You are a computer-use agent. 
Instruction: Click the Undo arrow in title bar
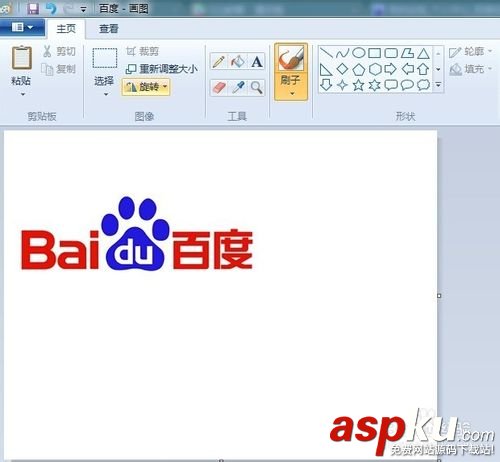coord(51,8)
